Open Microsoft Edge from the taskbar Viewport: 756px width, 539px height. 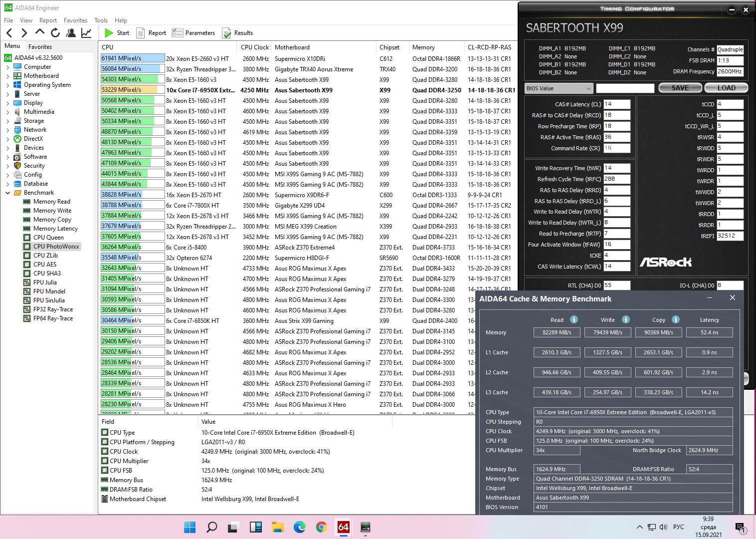tap(299, 527)
